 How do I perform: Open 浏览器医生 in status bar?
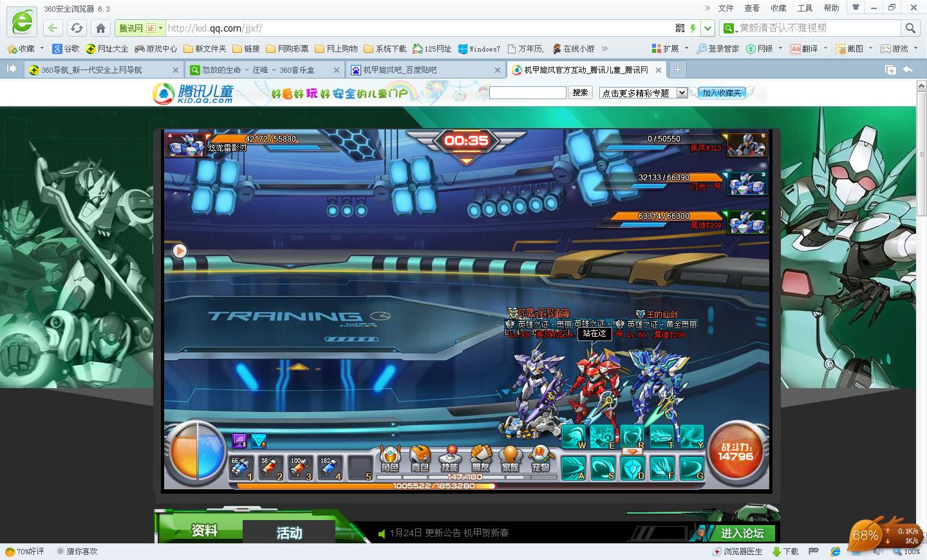click(738, 552)
